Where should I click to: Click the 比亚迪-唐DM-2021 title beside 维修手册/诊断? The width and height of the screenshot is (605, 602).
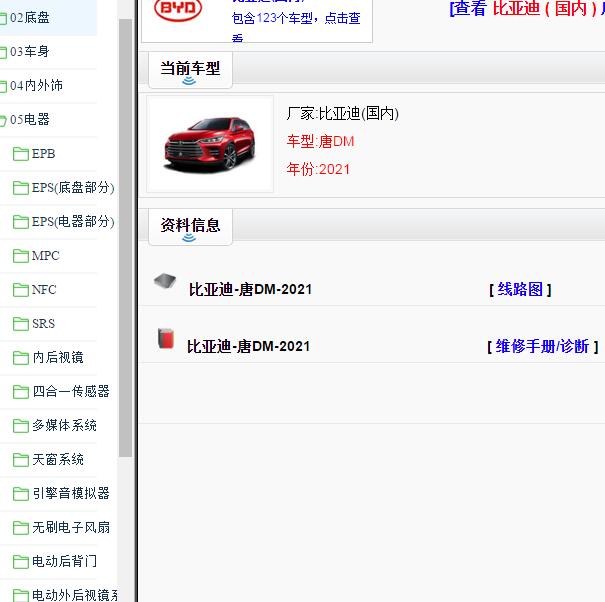tap(248, 346)
